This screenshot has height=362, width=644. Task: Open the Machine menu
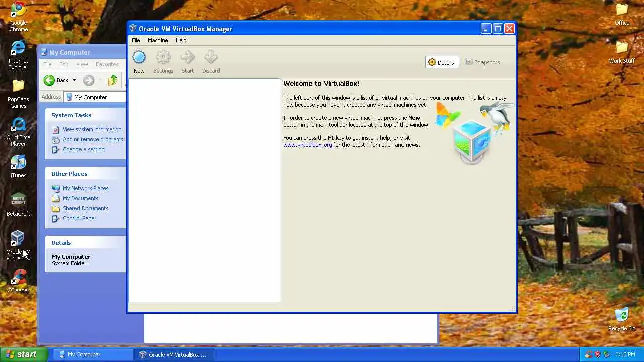point(157,40)
